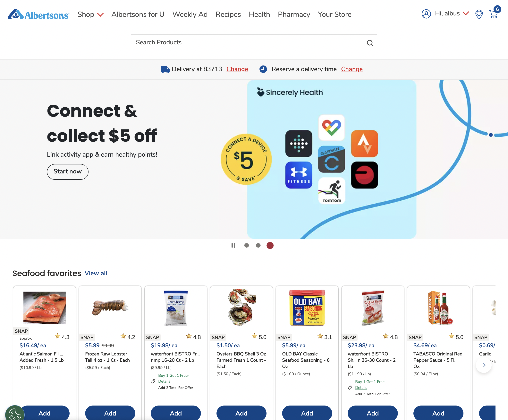Expand the Shop dropdown menu

coord(90,14)
